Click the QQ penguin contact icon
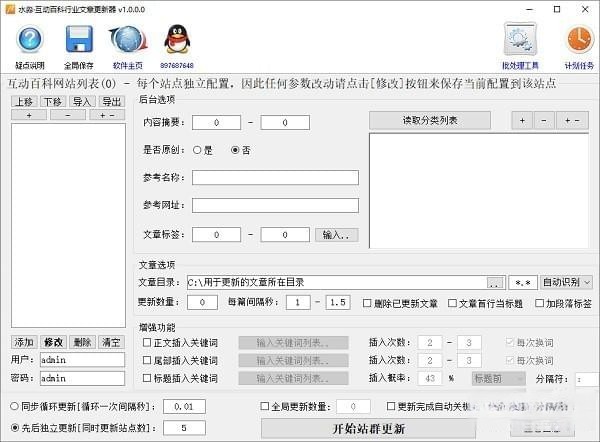 (x=177, y=39)
